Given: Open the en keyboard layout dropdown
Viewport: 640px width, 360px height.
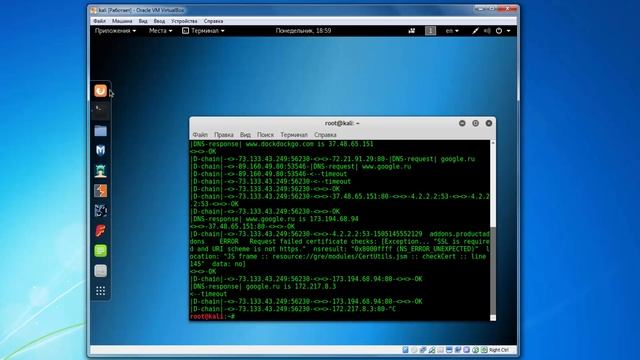Looking at the screenshot, I should (452, 31).
